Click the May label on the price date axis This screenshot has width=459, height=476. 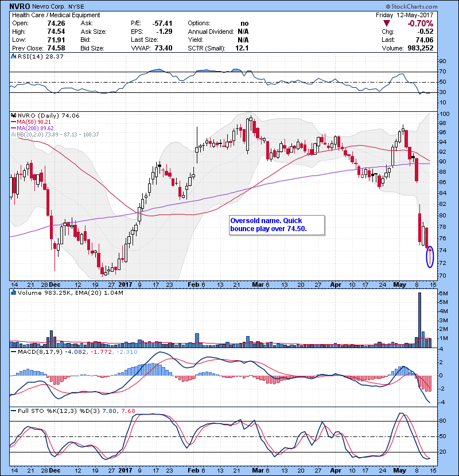[399, 284]
